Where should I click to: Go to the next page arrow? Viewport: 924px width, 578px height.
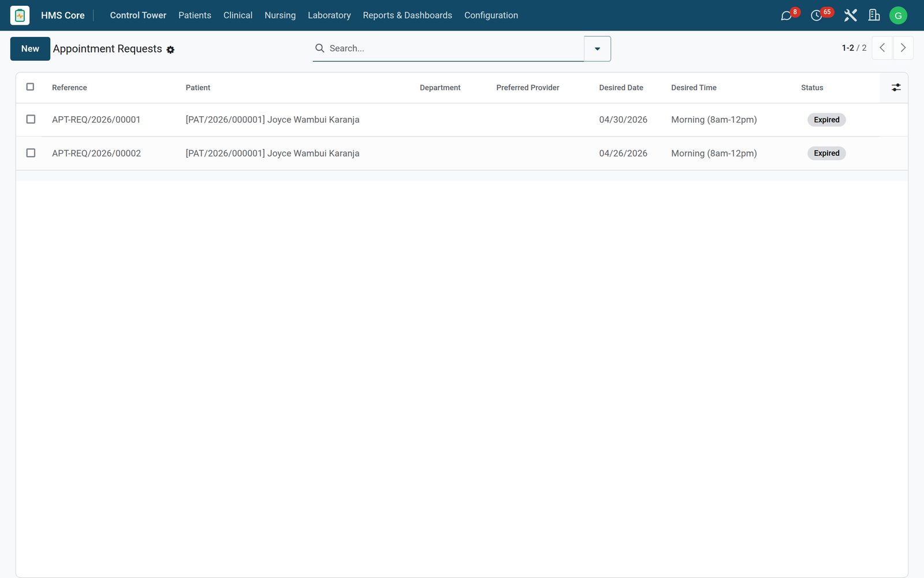903,48
